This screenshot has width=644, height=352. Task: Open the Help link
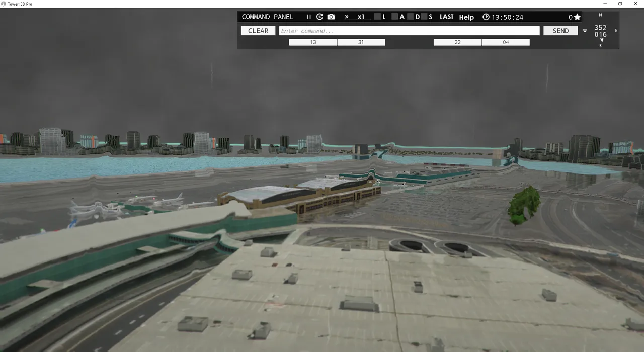466,17
